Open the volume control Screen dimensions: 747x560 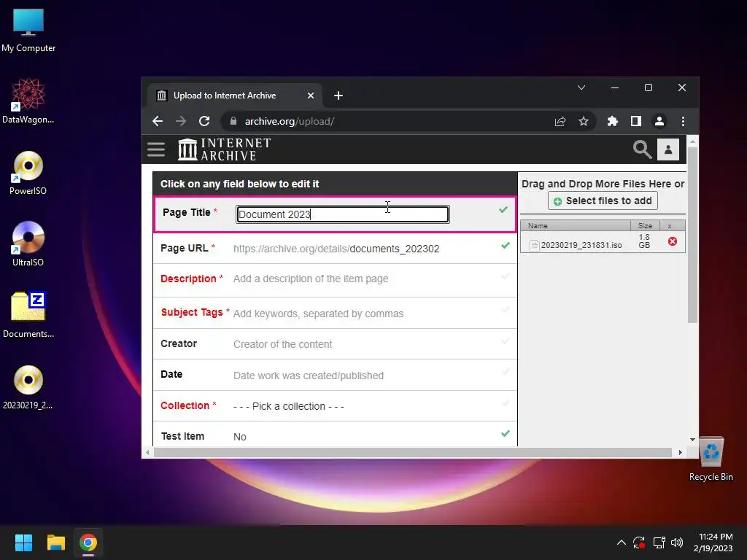coord(676,542)
